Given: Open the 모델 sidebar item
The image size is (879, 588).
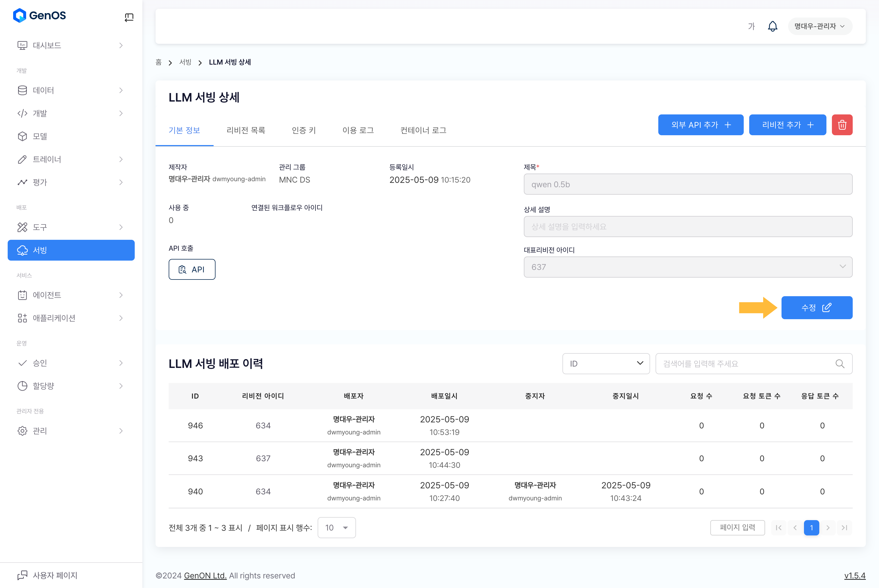Looking at the screenshot, I should pos(40,136).
